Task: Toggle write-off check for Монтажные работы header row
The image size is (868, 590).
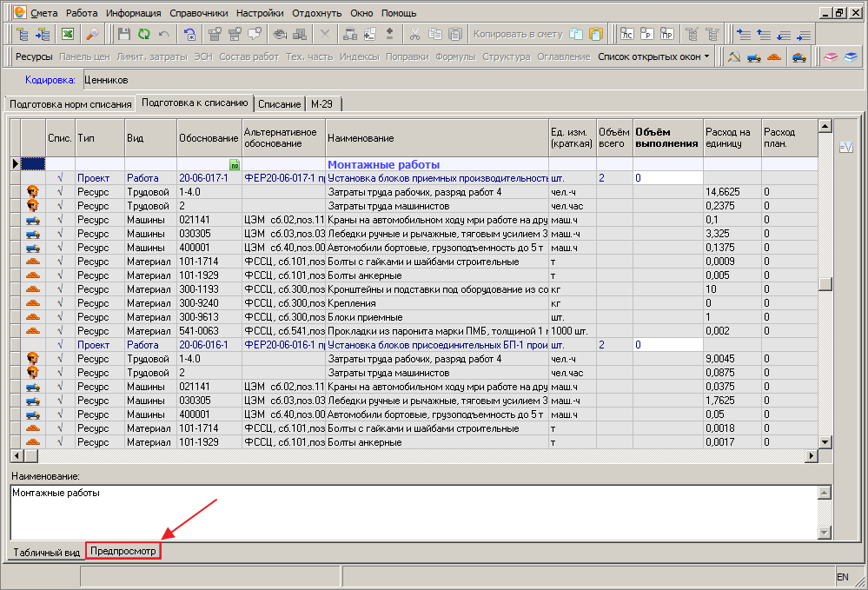Action: pyautogui.click(x=60, y=164)
